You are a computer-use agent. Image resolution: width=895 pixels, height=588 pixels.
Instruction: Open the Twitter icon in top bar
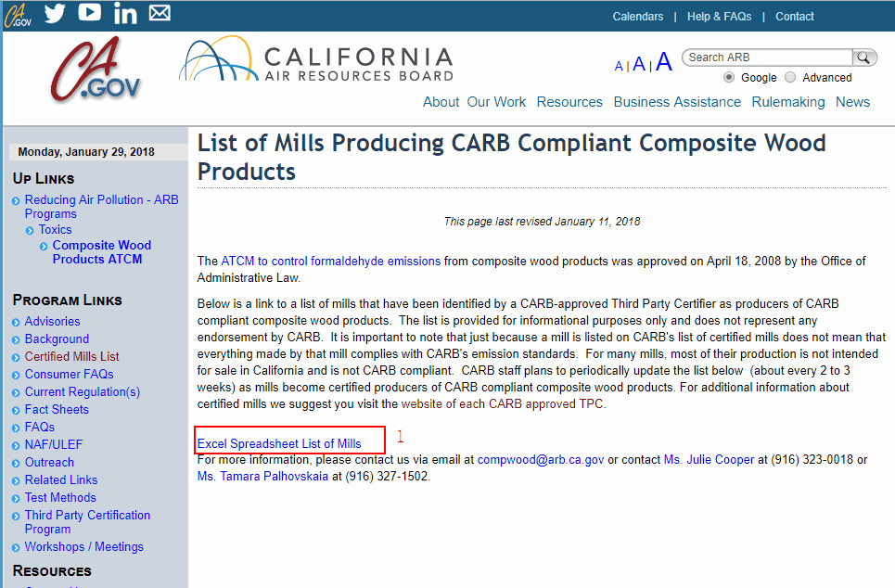55,13
